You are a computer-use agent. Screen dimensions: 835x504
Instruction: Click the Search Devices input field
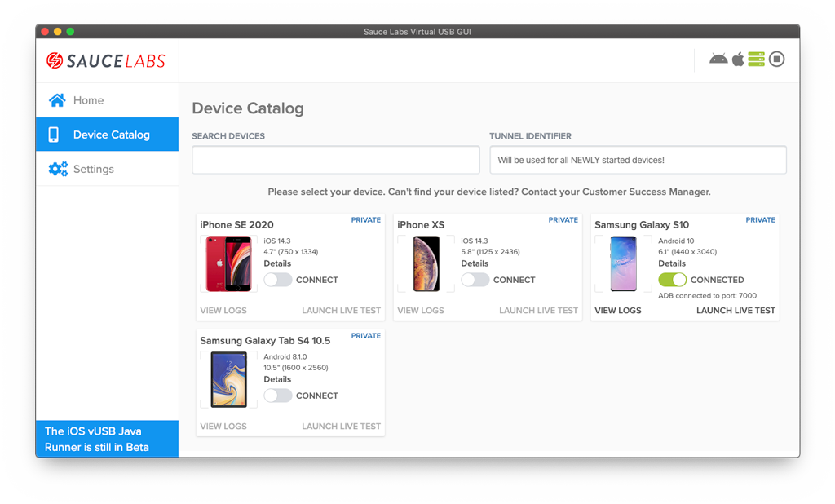pyautogui.click(x=335, y=160)
